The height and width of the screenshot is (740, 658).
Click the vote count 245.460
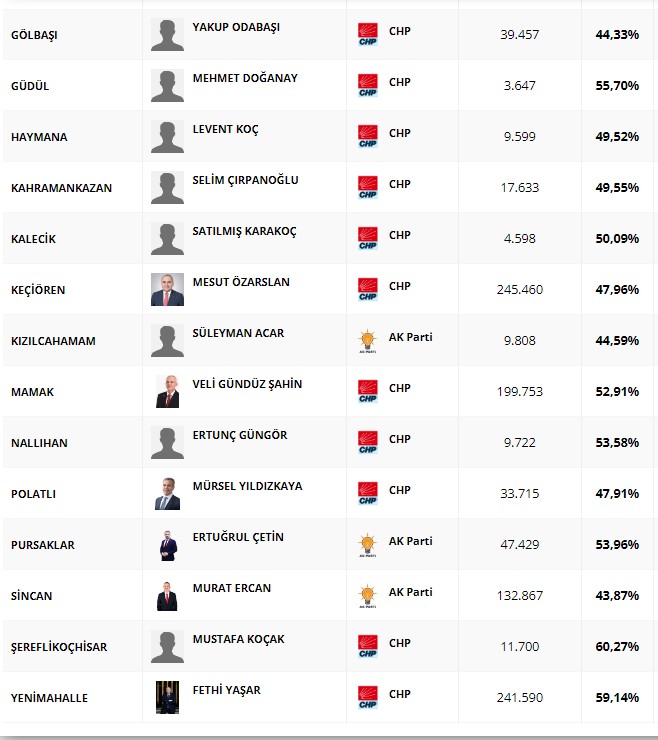520,289
